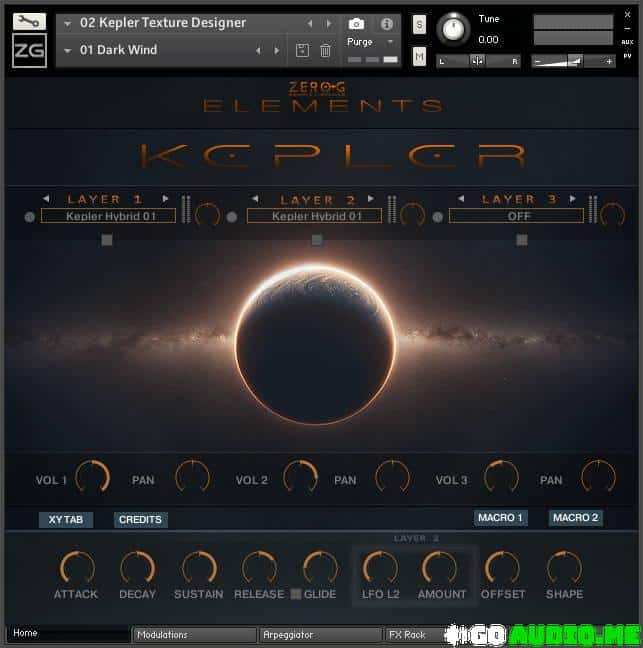Open the Layer 1 Kepler Hybrid 01 selector
Image resolution: width=643 pixels, height=648 pixels.
[x=108, y=216]
